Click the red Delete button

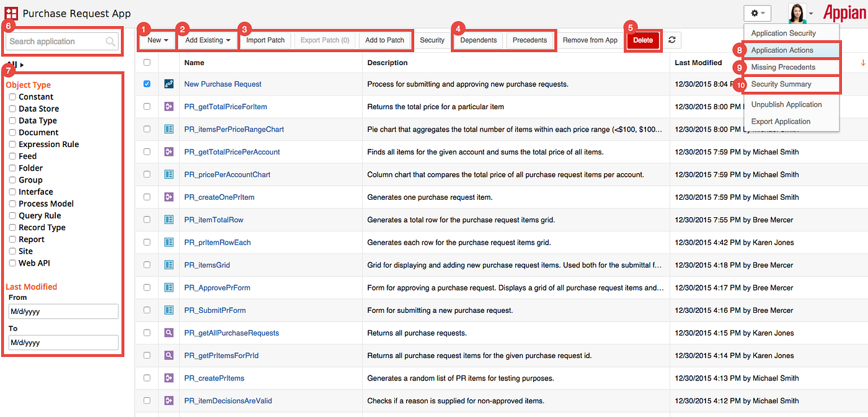[643, 40]
